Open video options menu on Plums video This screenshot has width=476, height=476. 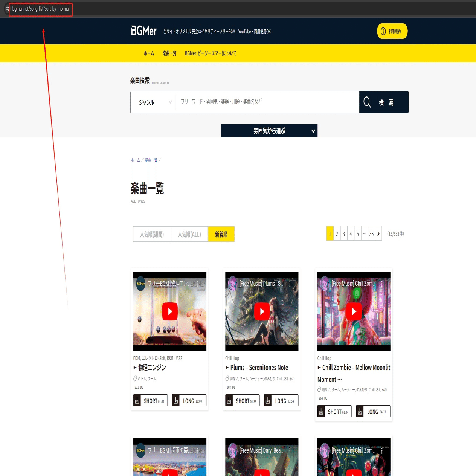[x=290, y=284]
